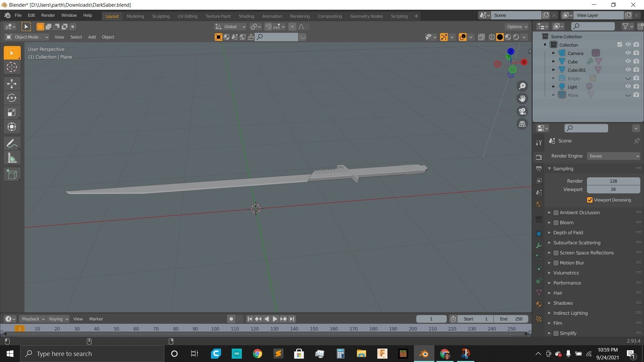Open the Options dropdown
This screenshot has width=644, height=362.
517,27
